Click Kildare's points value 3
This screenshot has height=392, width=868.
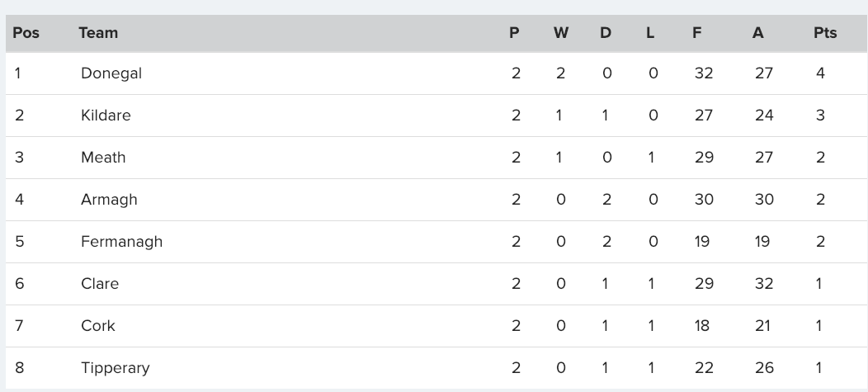tap(820, 116)
